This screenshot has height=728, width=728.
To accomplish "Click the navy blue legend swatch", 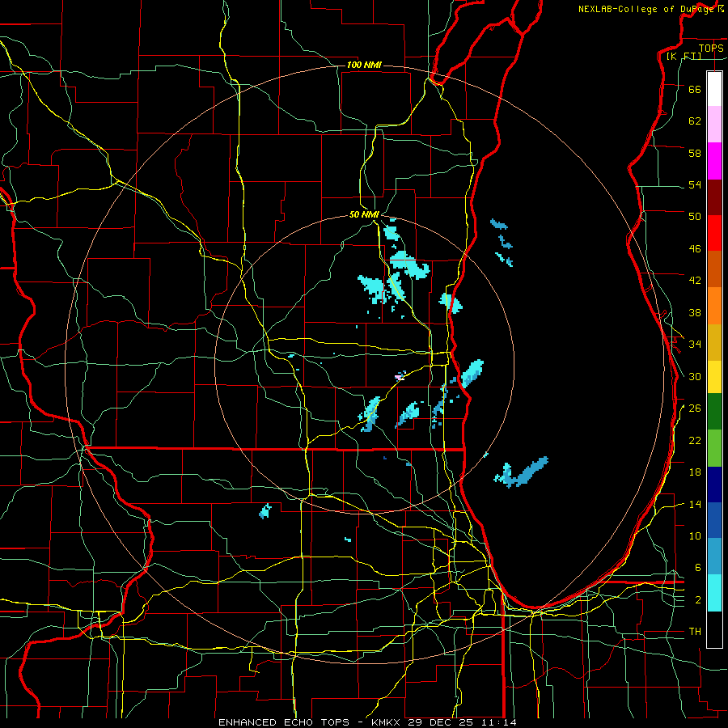I will click(714, 485).
